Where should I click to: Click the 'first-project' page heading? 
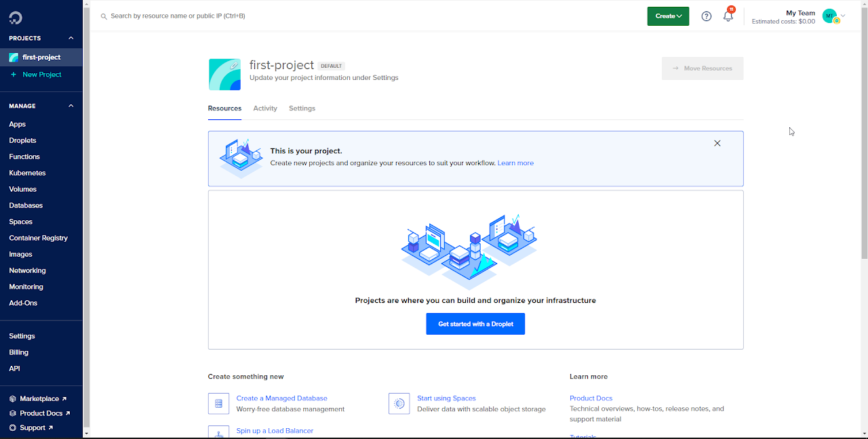[281, 65]
